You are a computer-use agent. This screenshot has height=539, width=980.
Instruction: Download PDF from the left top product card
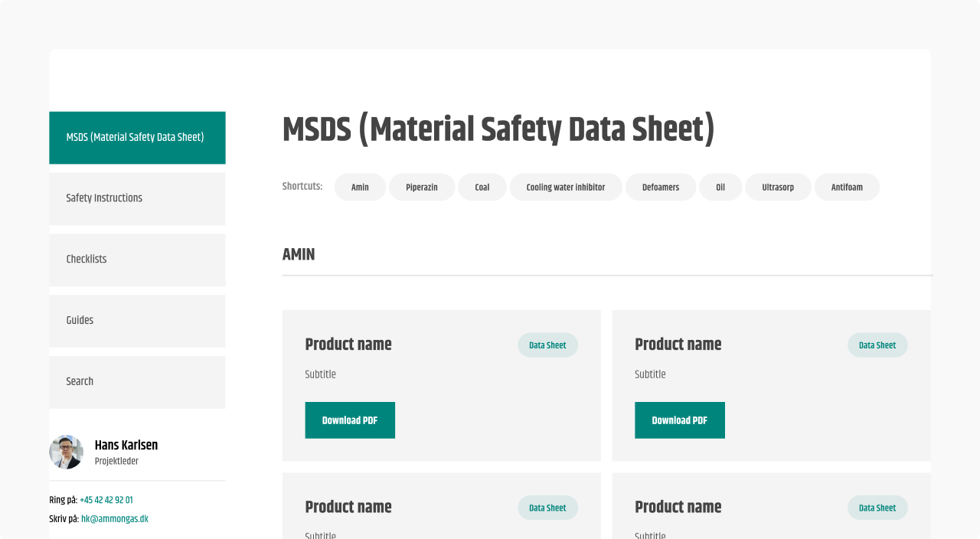click(x=350, y=420)
